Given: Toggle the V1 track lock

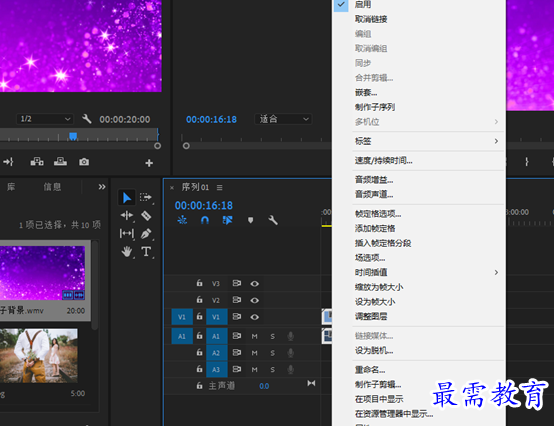Looking at the screenshot, I should point(199,316).
